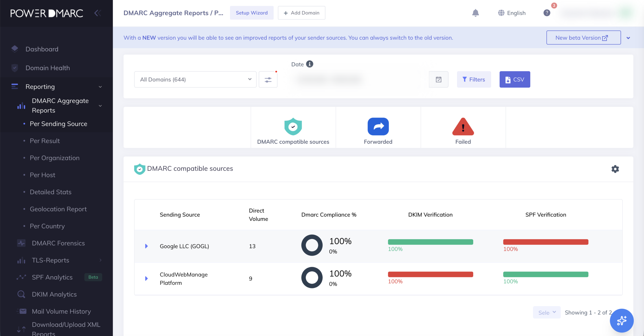The width and height of the screenshot is (644, 336).
Task: Click the Download/Upload XML arrows icon
Action: [21, 329]
